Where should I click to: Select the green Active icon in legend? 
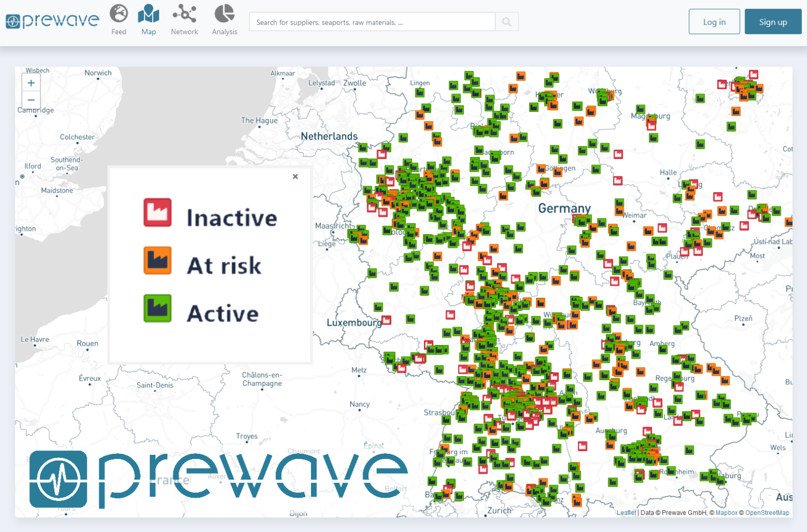157,309
